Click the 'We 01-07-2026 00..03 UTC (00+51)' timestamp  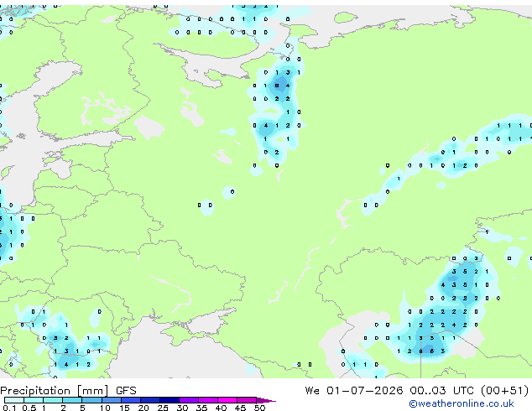pos(417,391)
